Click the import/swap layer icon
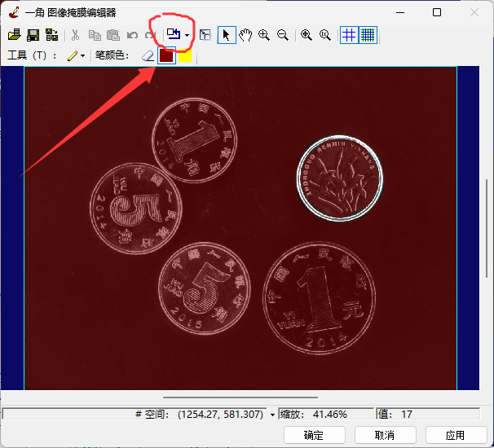The height and width of the screenshot is (448, 494). 174,34
